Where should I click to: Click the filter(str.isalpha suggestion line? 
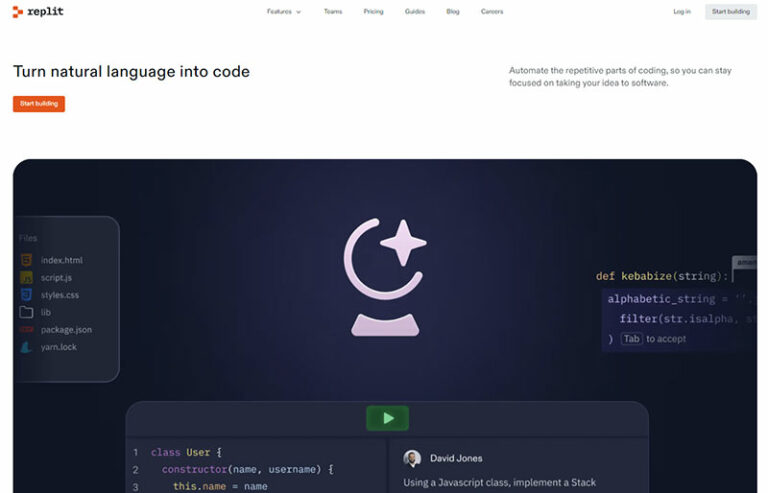click(x=686, y=319)
